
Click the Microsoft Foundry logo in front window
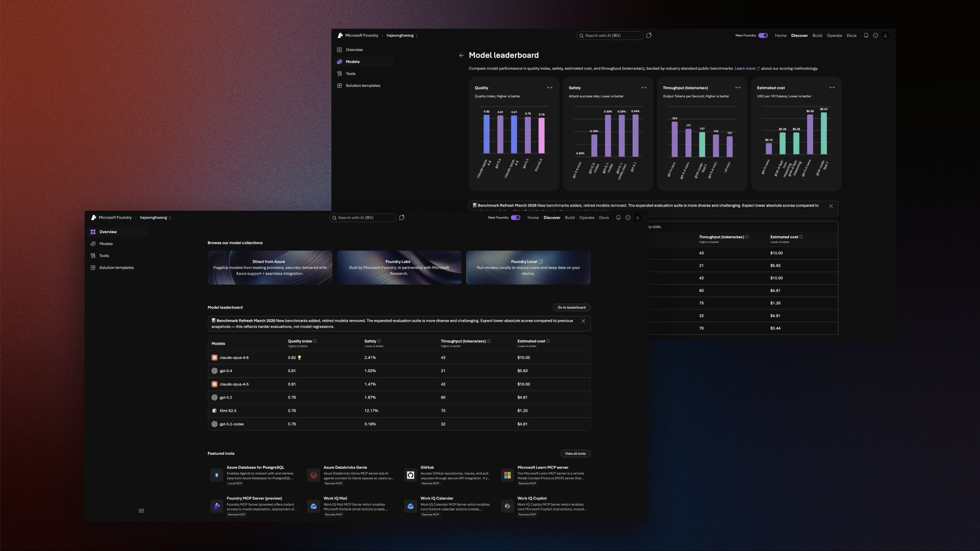tap(94, 217)
